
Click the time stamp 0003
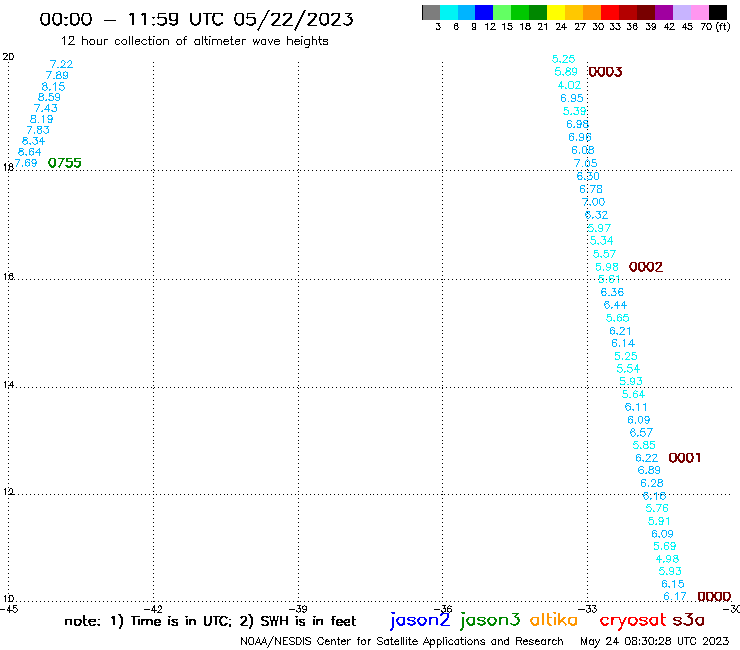(605, 72)
